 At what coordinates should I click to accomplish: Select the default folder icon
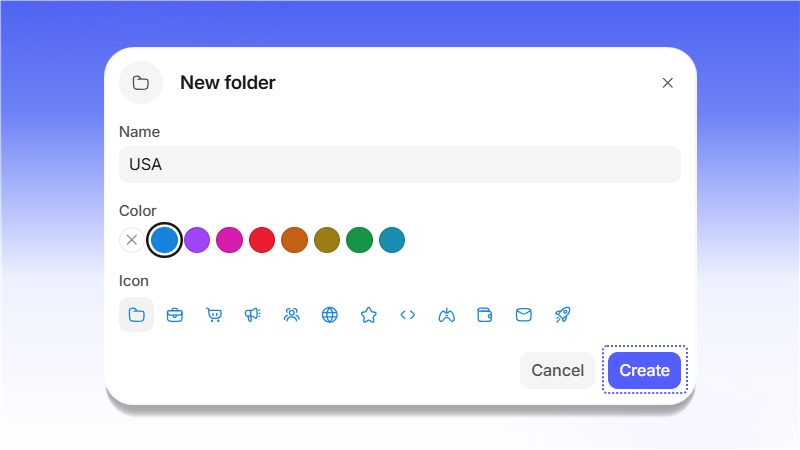[136, 315]
